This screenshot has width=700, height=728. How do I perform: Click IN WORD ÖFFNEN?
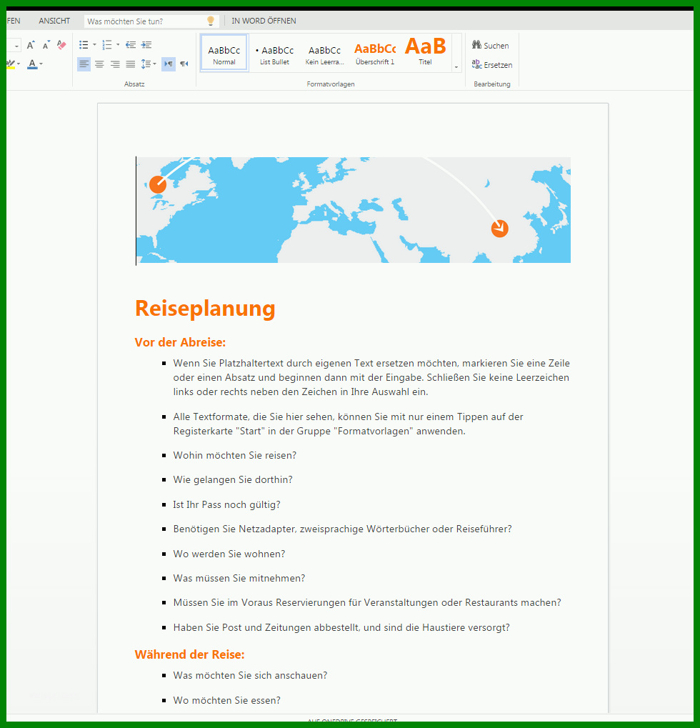[264, 21]
